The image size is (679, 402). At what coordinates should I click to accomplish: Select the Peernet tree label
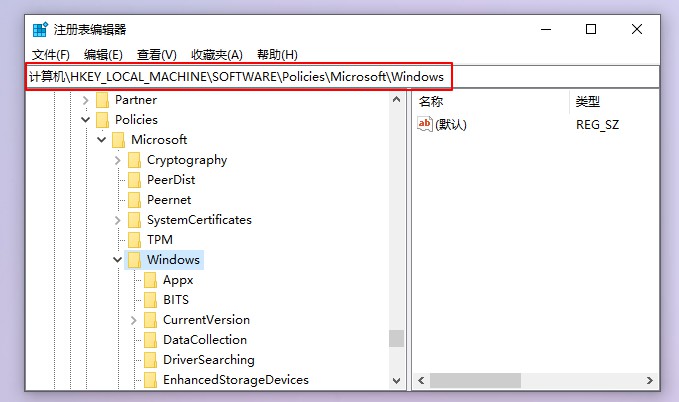(169, 200)
